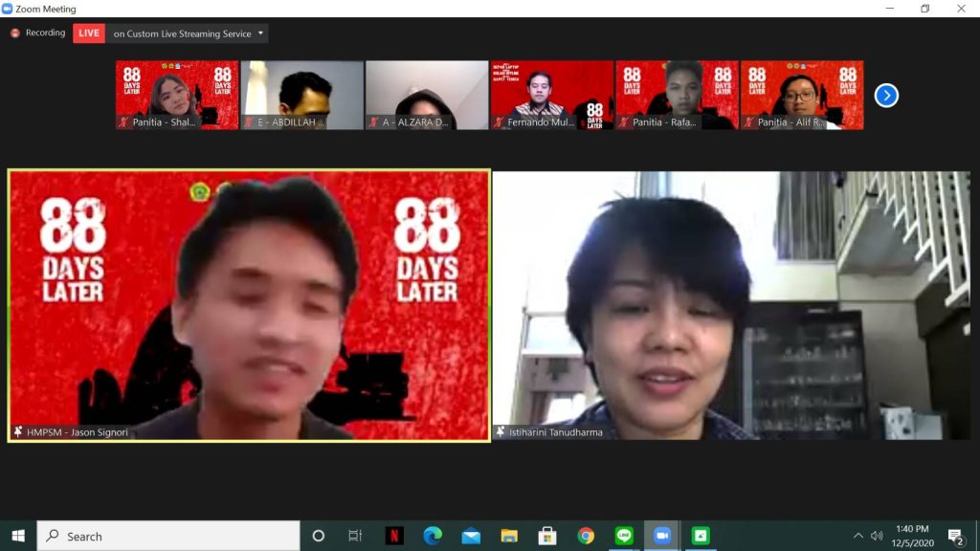980x551 pixels.
Task: Open the Cortana circle button
Action: 319,536
